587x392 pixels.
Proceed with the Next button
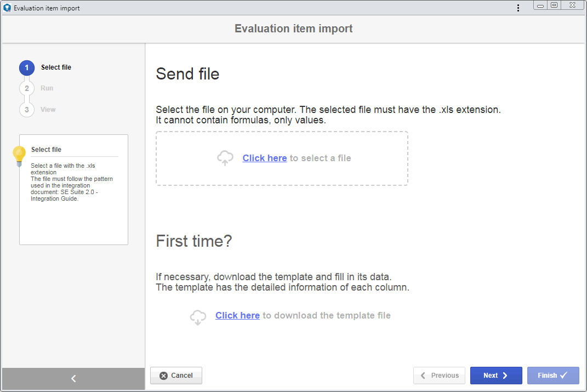496,376
